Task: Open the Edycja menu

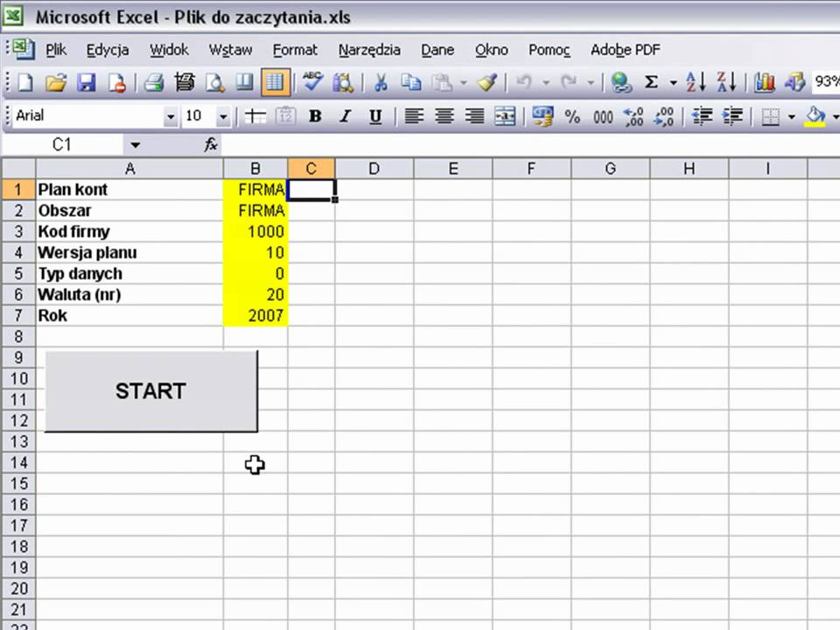Action: (x=108, y=50)
